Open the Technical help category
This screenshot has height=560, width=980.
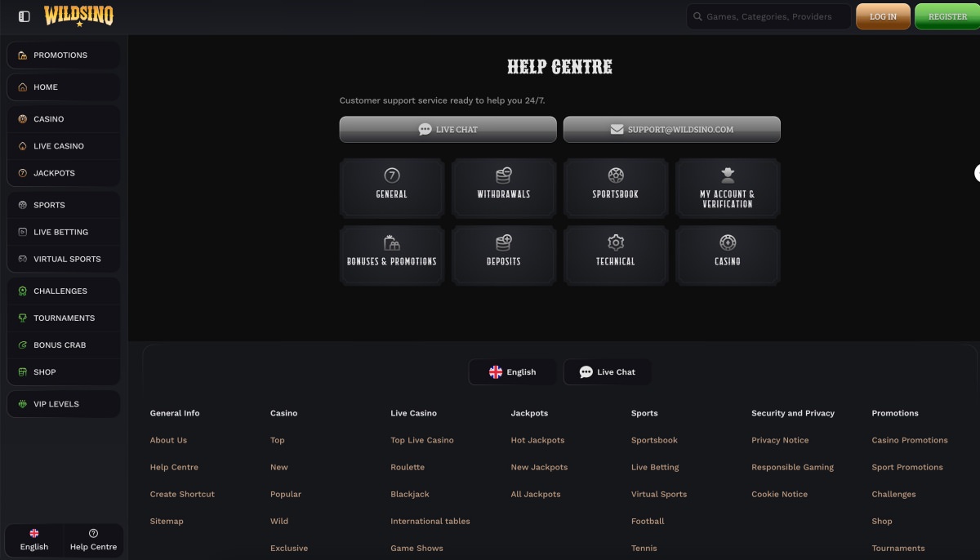[x=616, y=256]
